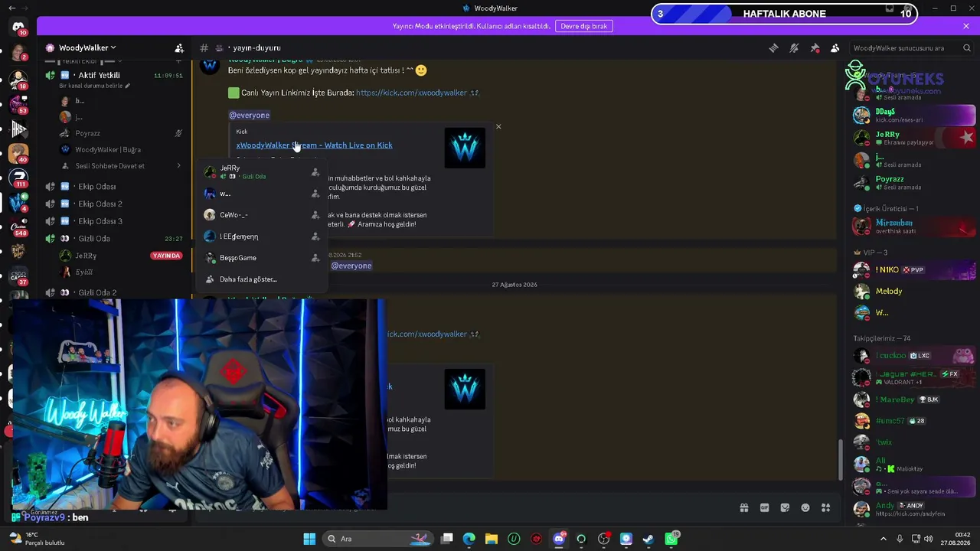980x551 pixels.
Task: Open Poyrazz in the member list
Action: 914,182
